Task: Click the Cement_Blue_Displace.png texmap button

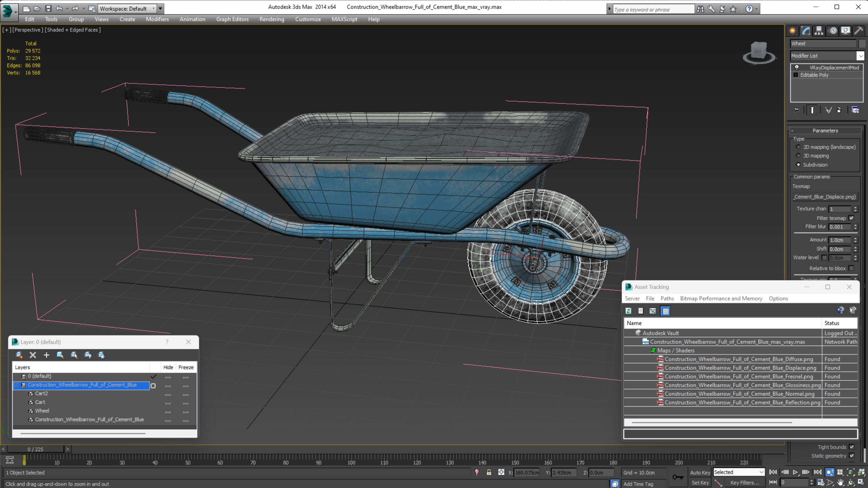Action: click(x=824, y=197)
